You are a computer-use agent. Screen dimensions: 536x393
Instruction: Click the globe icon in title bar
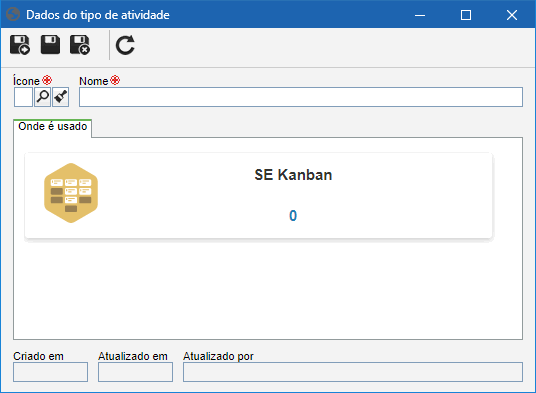coord(13,15)
